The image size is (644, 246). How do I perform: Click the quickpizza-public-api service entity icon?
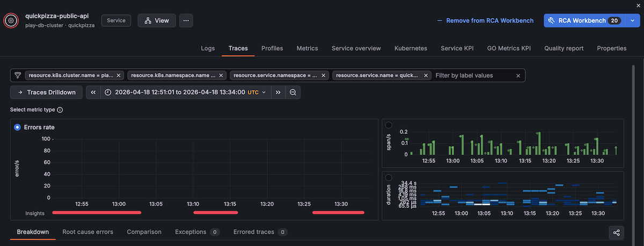[x=11, y=20]
